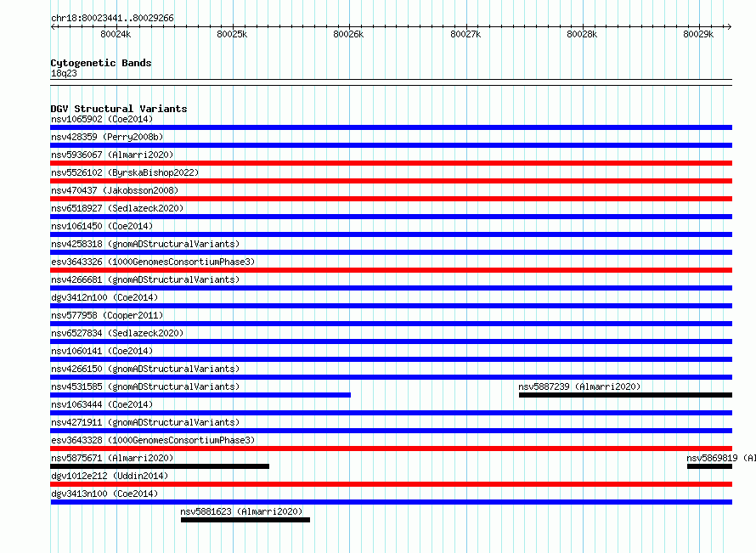The width and height of the screenshot is (756, 553).
Task: Select the esv3643326 1000Genomes variant label
Action: [153, 262]
